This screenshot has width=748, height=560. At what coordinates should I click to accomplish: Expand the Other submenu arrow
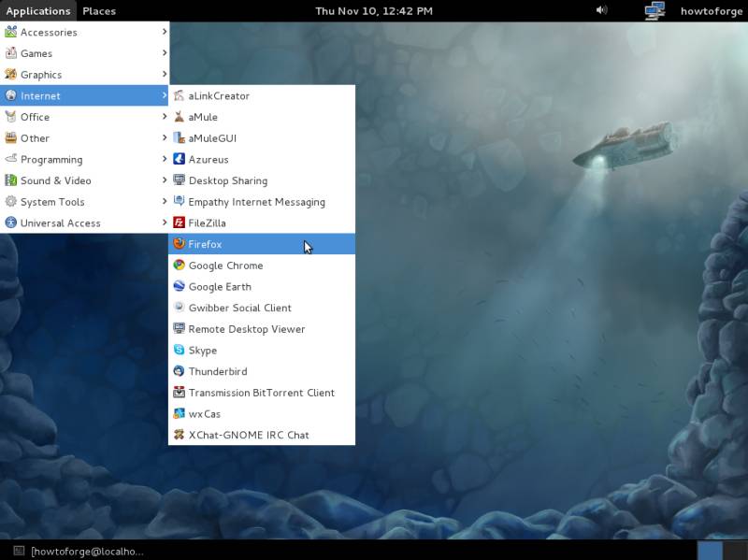click(165, 137)
